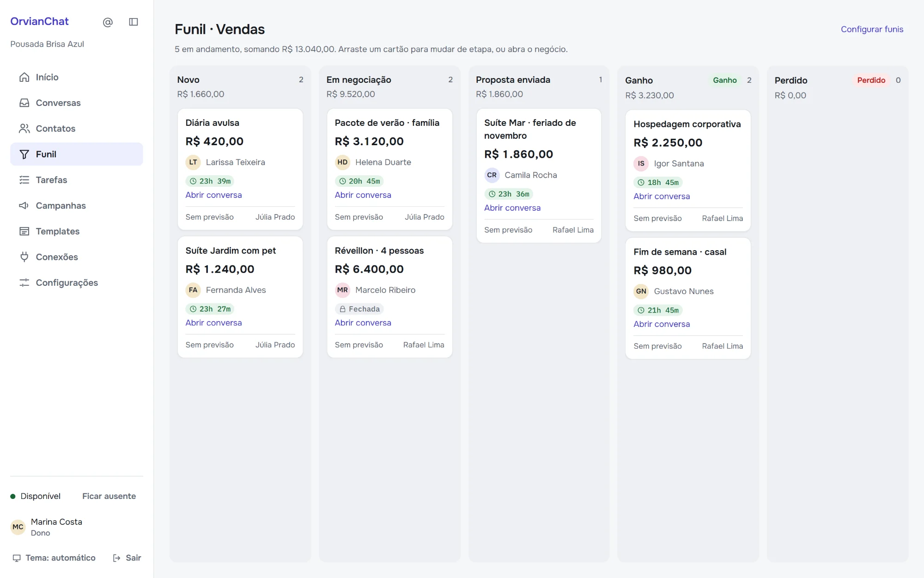924x578 pixels.
Task: Open conversation for Helena Duarte card
Action: (x=363, y=195)
